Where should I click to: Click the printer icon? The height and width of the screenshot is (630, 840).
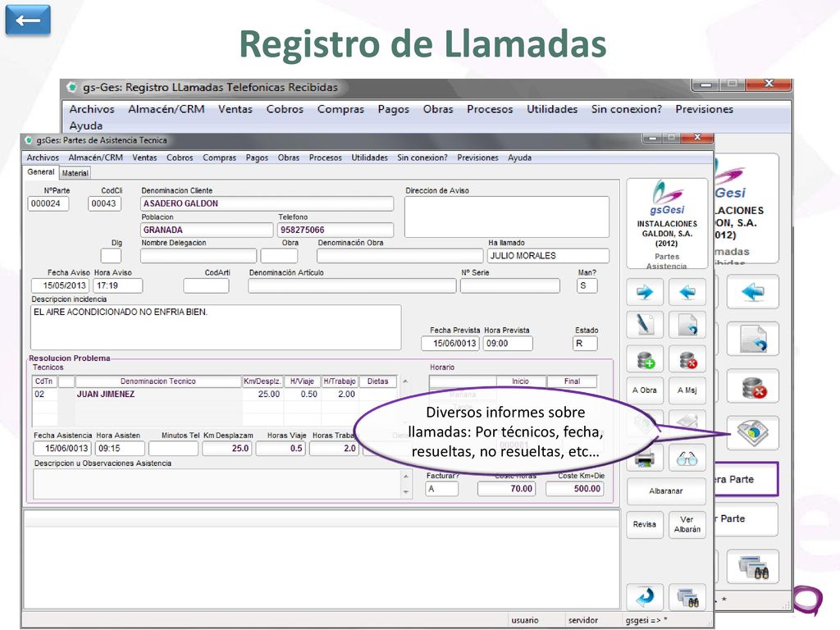click(645, 459)
